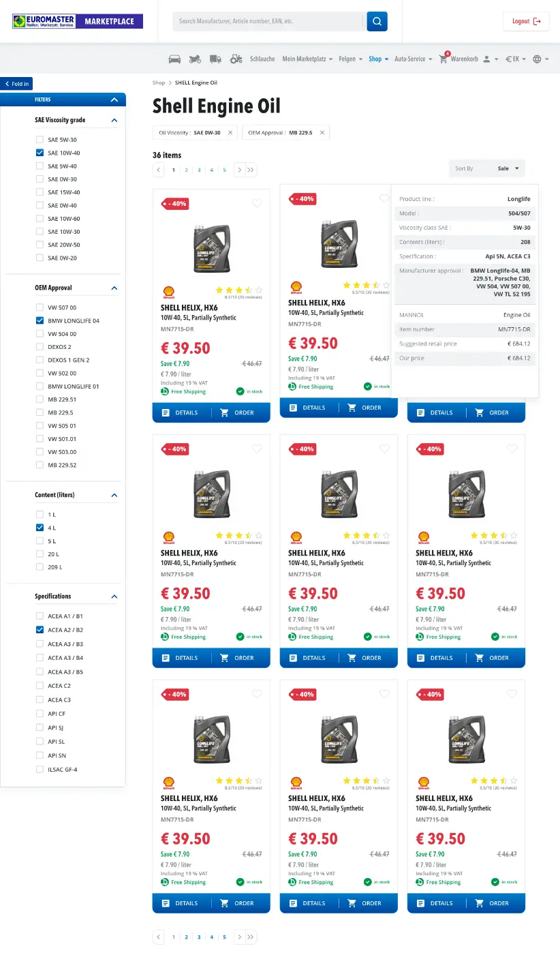Viewport: 560px width, 953px height.
Task: Select the motorcycle vehicle type icon
Action: [x=195, y=59]
